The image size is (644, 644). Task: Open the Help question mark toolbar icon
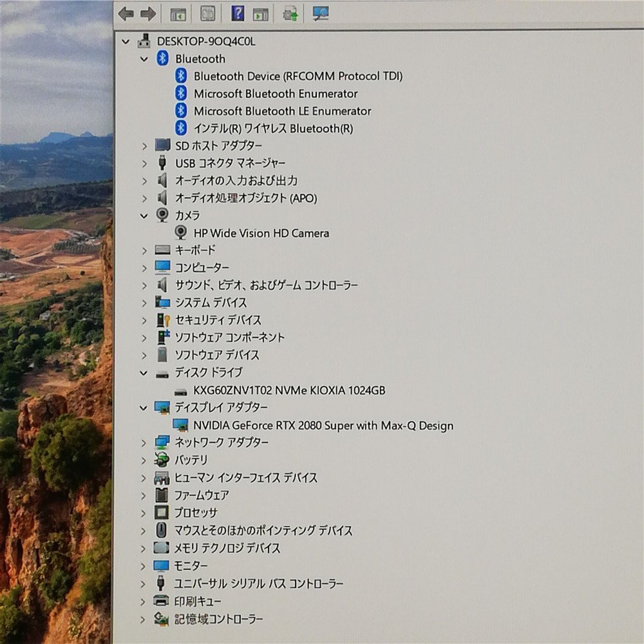pyautogui.click(x=238, y=14)
